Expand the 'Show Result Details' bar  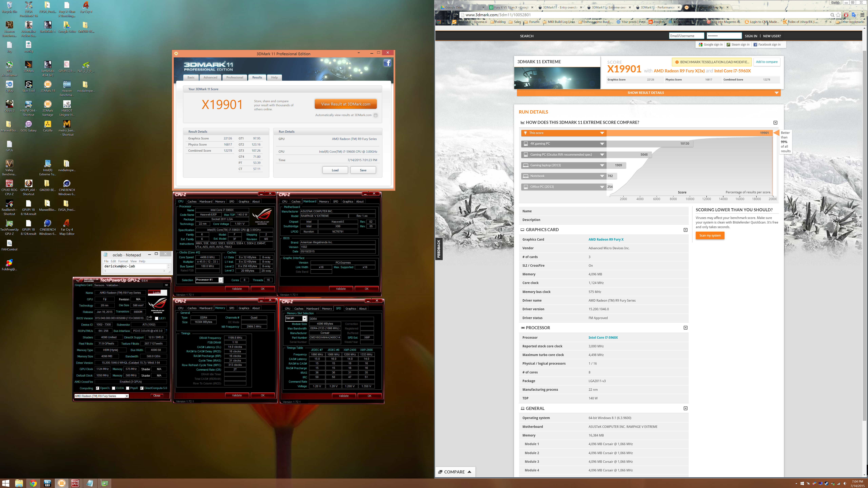[x=648, y=93]
